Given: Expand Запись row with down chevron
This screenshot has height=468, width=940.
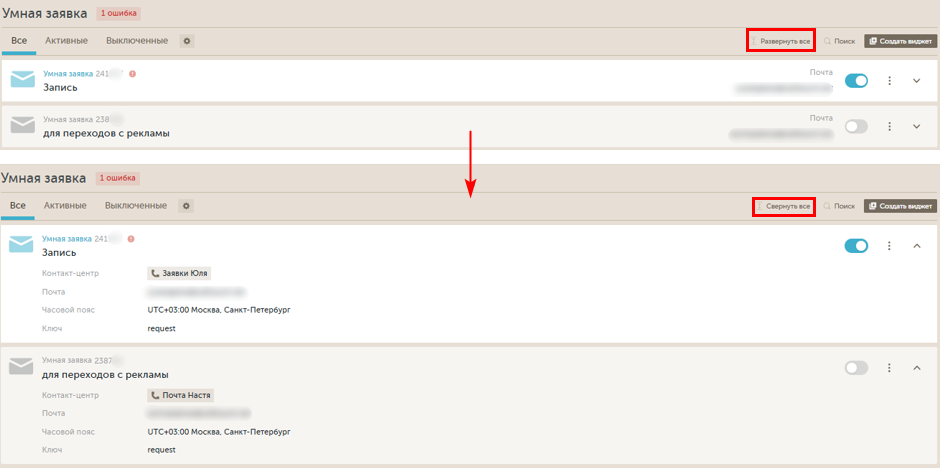Looking at the screenshot, I should (916, 81).
